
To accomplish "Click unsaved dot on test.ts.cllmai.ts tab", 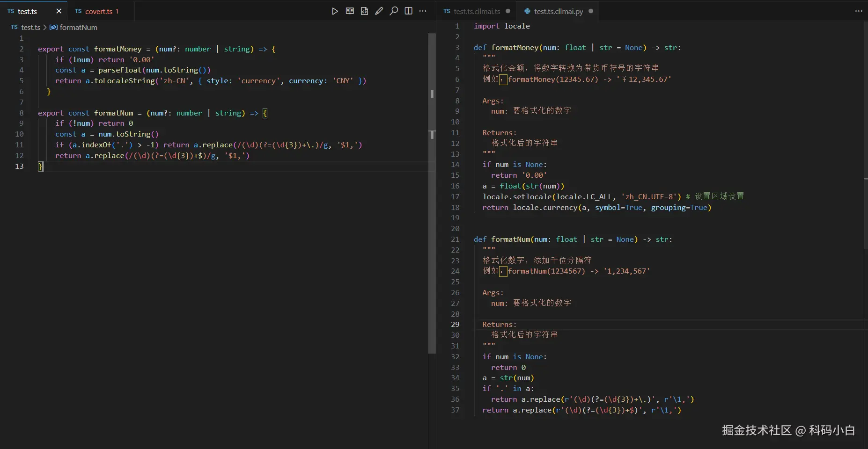I will (x=508, y=11).
